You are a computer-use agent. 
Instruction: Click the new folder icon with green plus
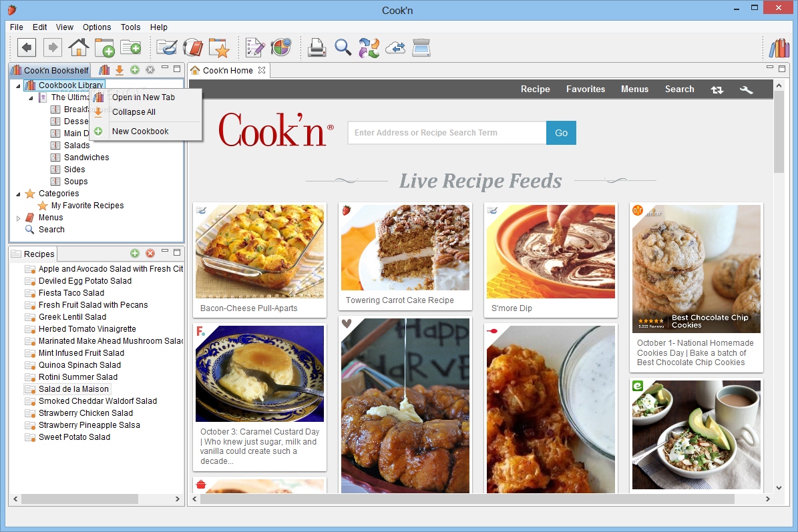130,48
